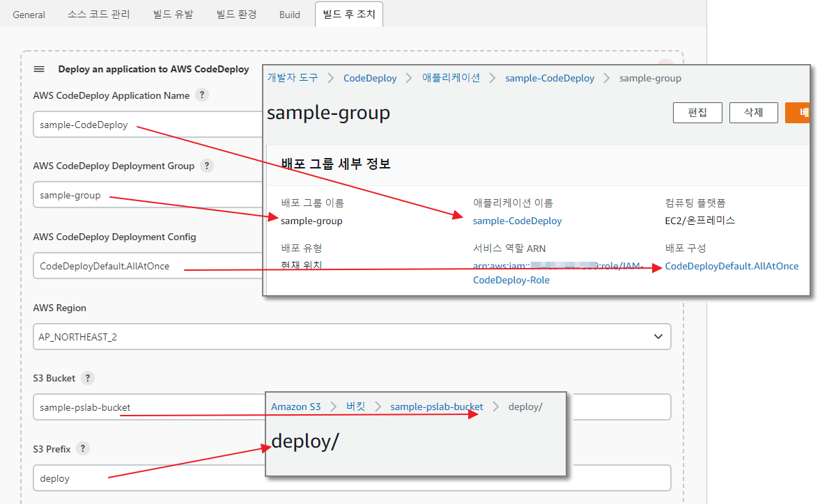Click the sample-group heading text
Screen dimensions: 820x504
[x=328, y=113]
